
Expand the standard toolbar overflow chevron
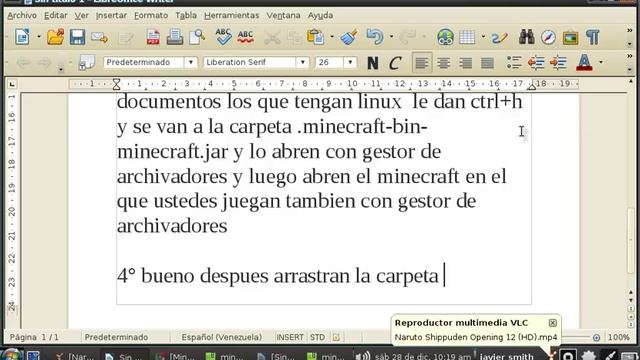coord(629,31)
